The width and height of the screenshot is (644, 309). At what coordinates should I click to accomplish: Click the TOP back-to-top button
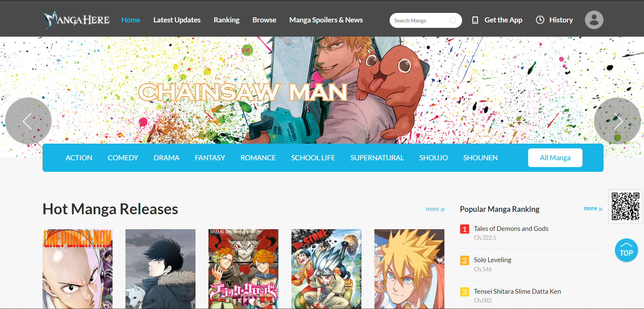point(626,250)
